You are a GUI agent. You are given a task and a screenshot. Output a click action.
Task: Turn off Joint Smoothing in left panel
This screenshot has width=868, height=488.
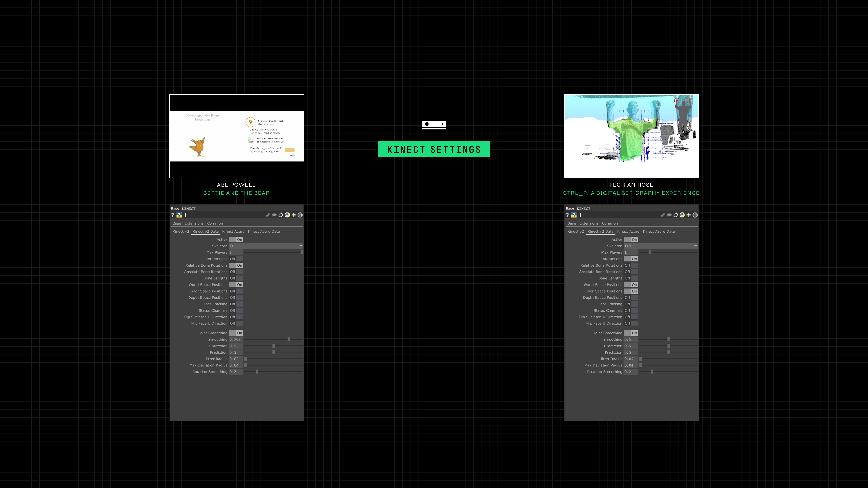tap(236, 333)
